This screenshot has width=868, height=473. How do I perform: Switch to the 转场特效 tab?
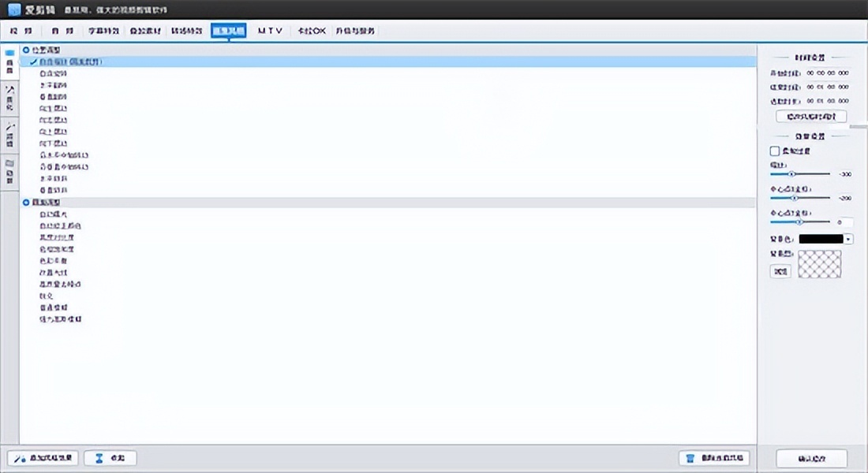click(x=186, y=31)
